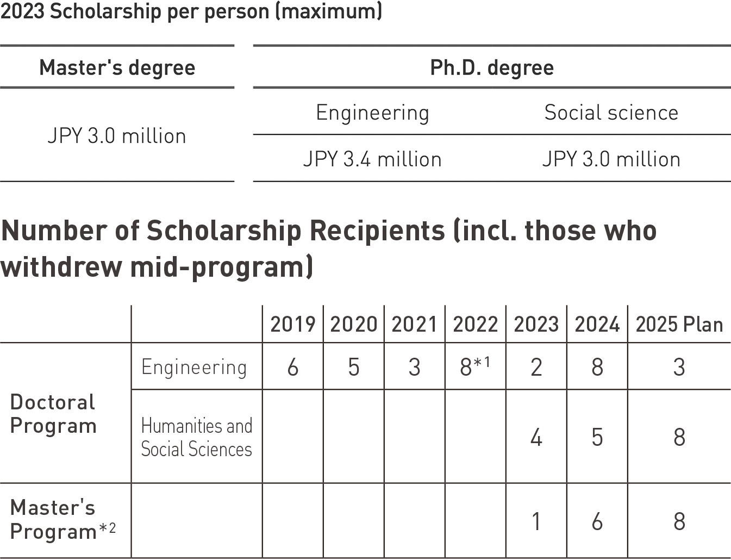Click the Master's degree column header
The width and height of the screenshot is (731, 560).
[117, 68]
